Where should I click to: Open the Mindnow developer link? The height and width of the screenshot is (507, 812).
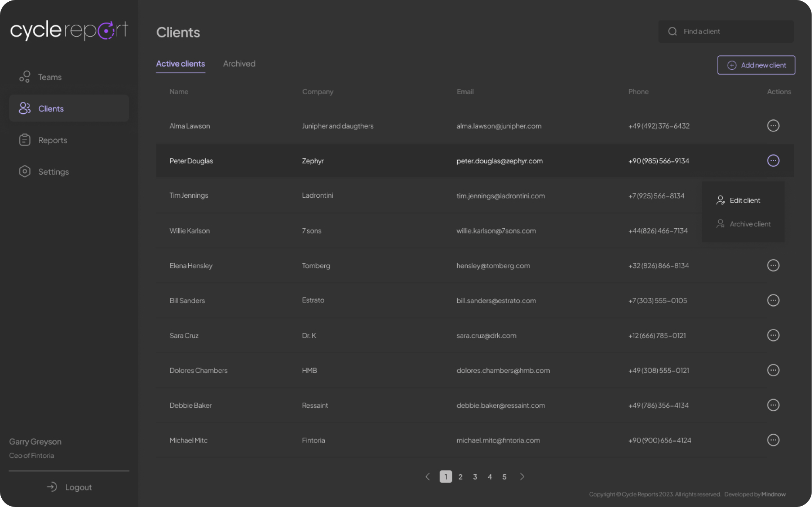tap(773, 494)
